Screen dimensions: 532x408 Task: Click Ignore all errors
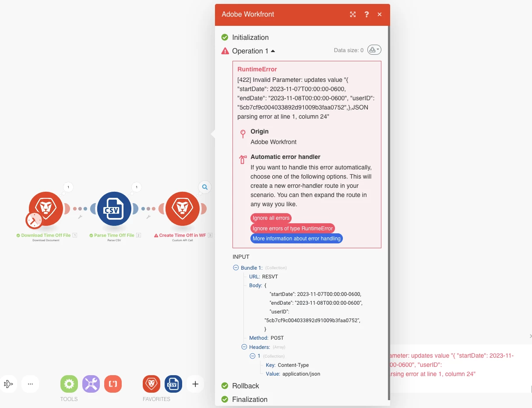click(x=271, y=218)
